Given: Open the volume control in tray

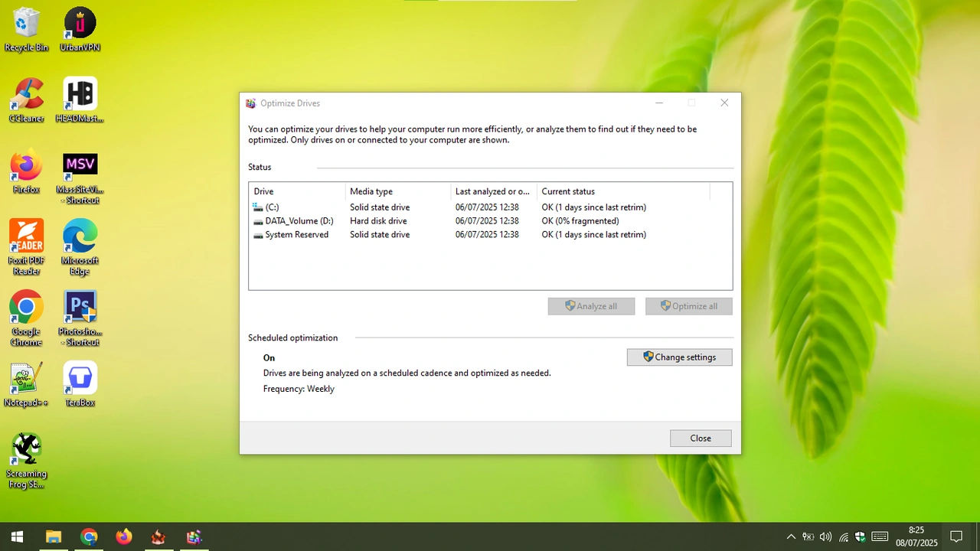Looking at the screenshot, I should (x=825, y=536).
